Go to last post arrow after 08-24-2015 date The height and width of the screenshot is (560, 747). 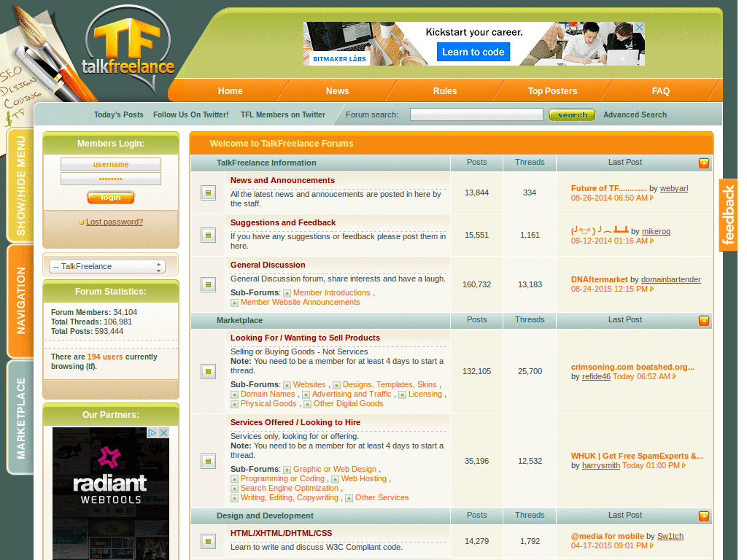[651, 289]
